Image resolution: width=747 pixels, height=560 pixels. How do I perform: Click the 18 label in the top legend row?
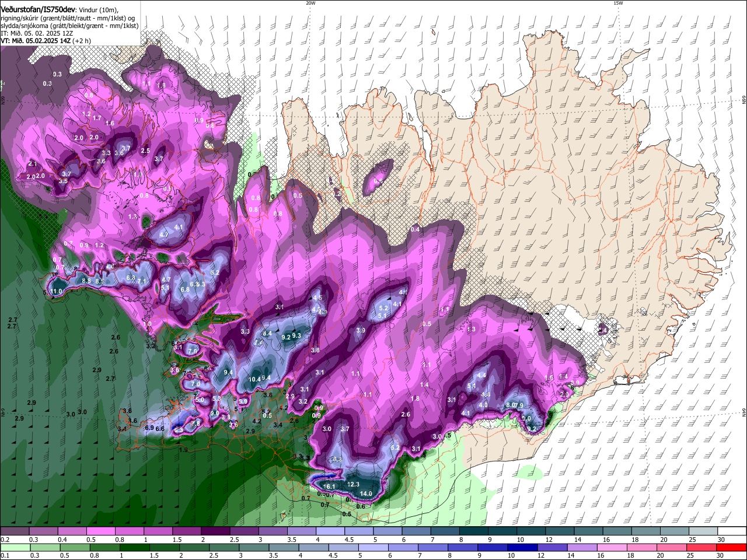click(x=635, y=540)
